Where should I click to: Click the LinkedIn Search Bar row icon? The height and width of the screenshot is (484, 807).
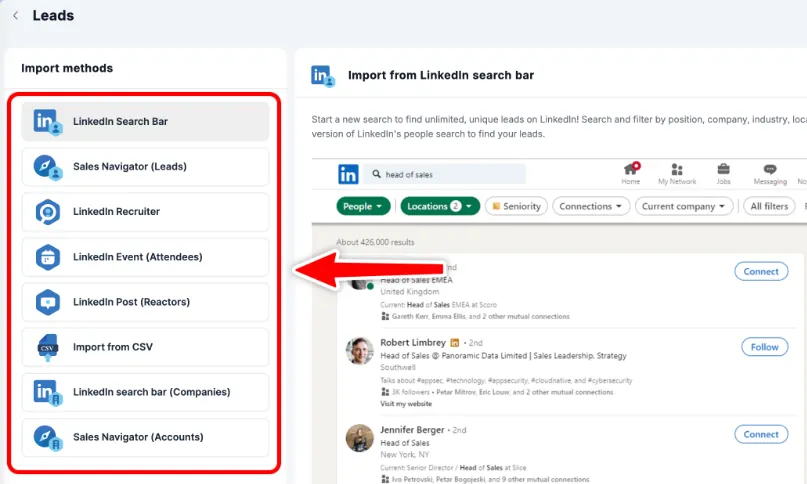[x=47, y=122]
